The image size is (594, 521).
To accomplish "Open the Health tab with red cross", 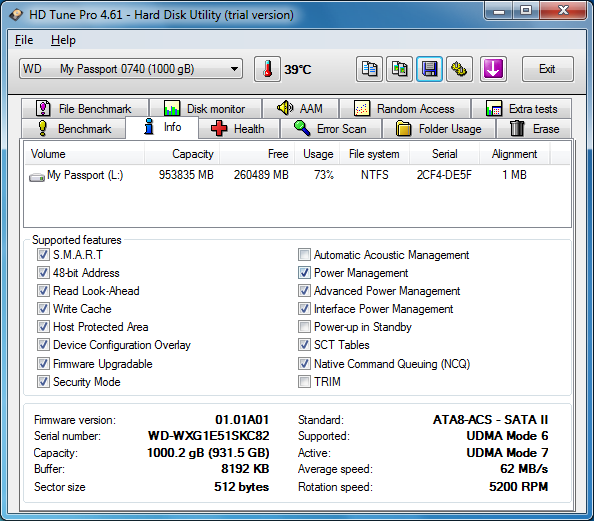I will (x=239, y=129).
